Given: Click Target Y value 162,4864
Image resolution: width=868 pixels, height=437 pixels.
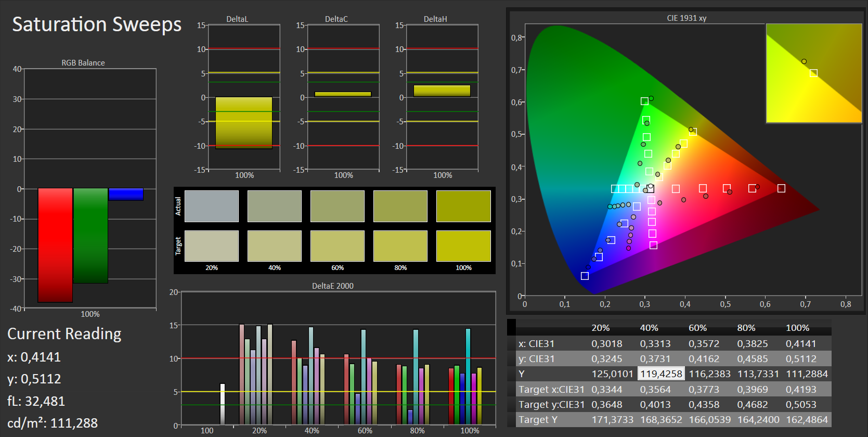Looking at the screenshot, I should pos(807,419).
